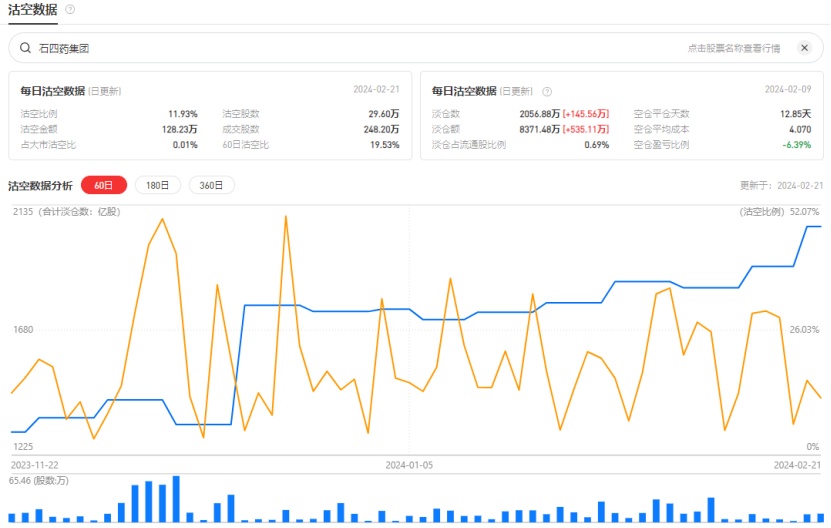
Task: Click the 占大市沽空比 value 0.01%
Action: tap(185, 145)
